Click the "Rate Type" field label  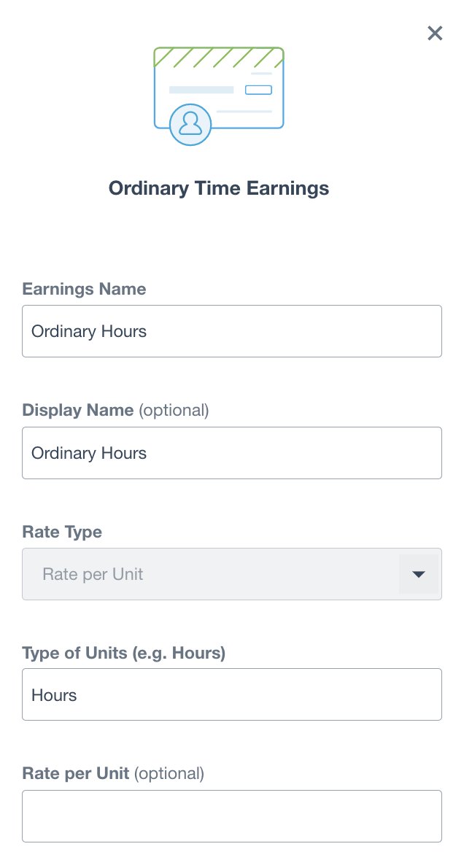click(62, 532)
